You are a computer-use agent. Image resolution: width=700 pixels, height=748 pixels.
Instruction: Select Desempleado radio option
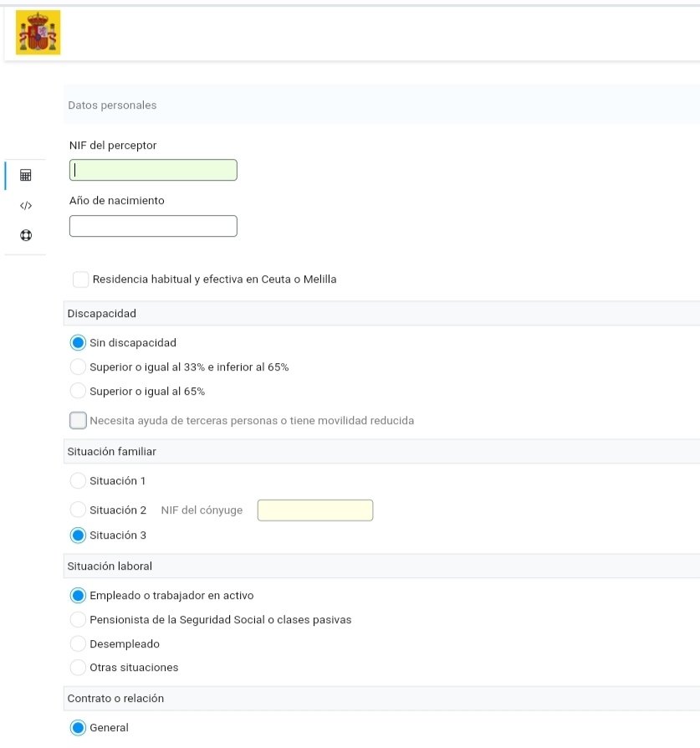tap(78, 643)
